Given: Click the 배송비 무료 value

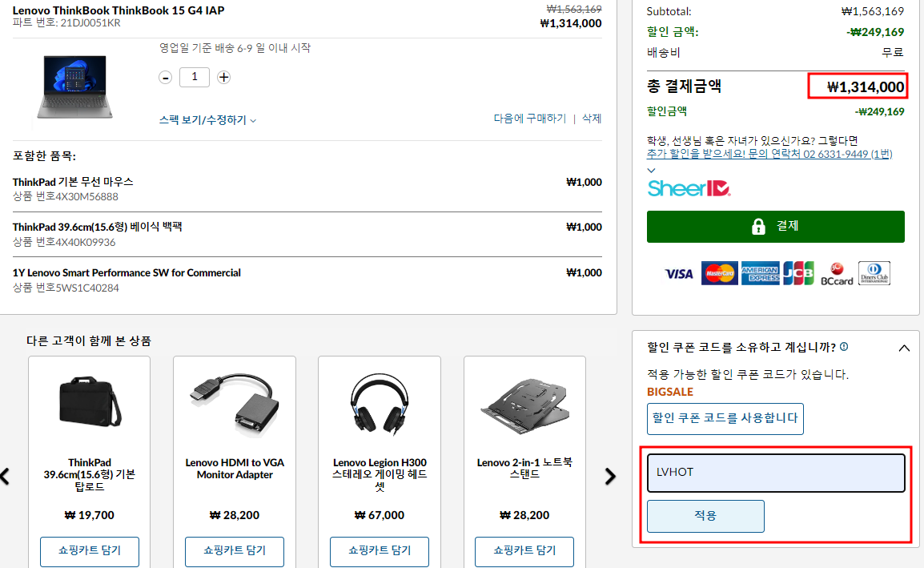Looking at the screenshot, I should [893, 53].
